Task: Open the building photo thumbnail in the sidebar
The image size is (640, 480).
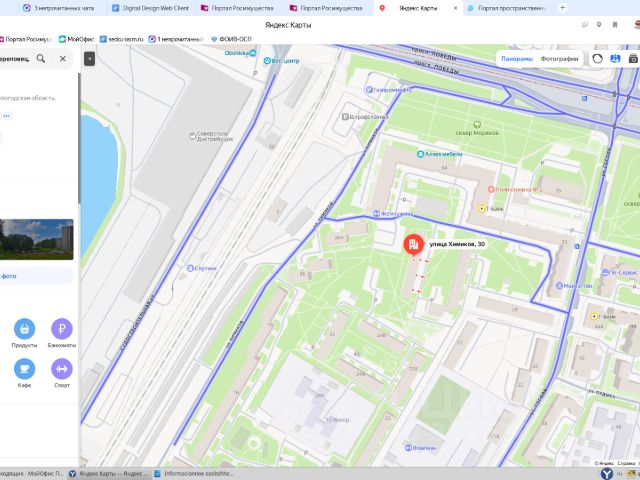Action: [x=37, y=239]
